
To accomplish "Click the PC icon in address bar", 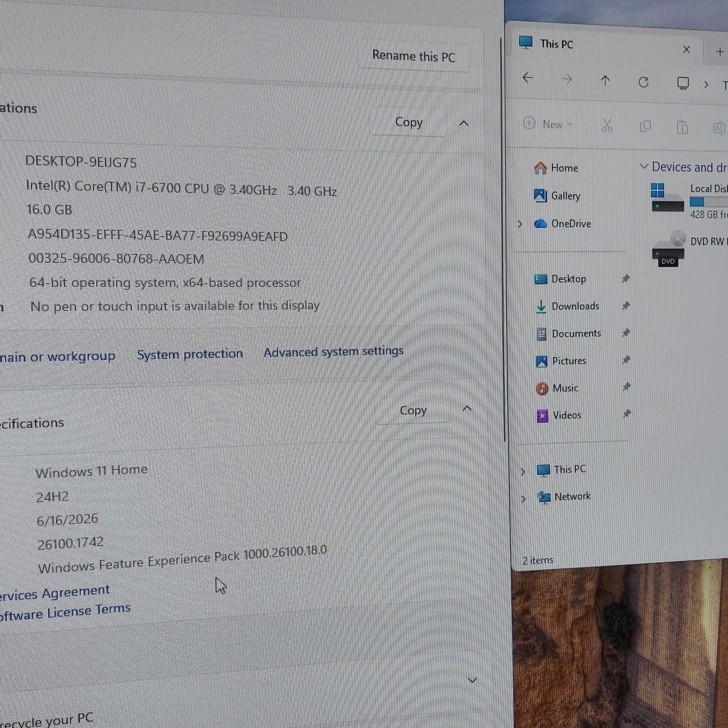I will point(683,83).
